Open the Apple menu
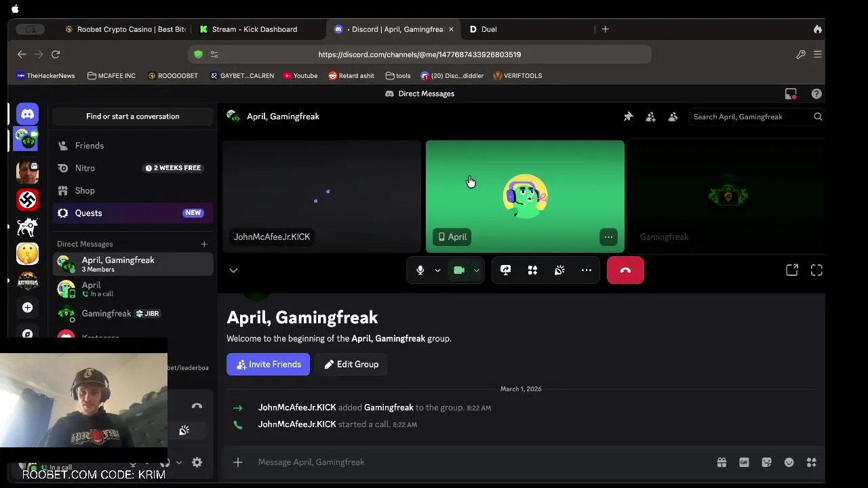Screen dimensions: 868x488 (x=15, y=9)
